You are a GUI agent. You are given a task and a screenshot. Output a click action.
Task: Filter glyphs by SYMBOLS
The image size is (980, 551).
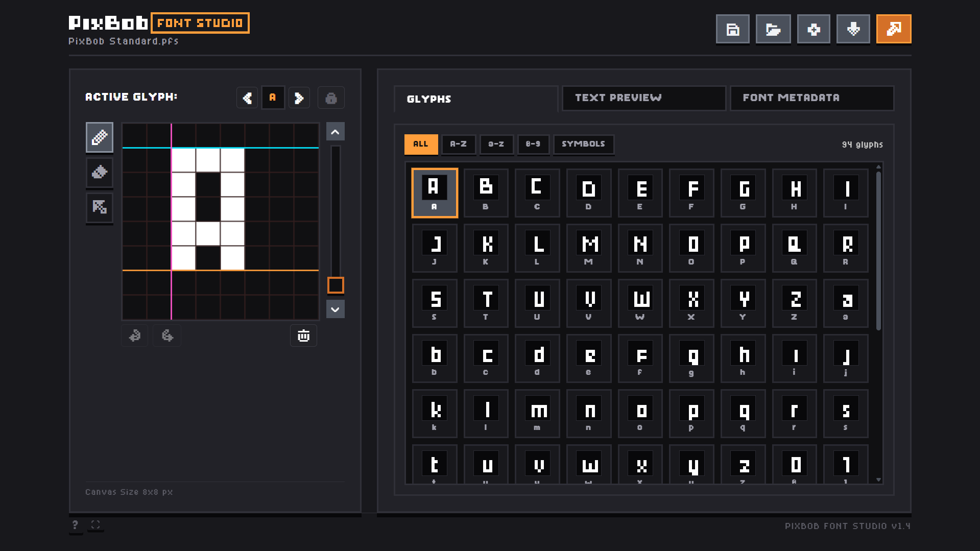pos(584,145)
